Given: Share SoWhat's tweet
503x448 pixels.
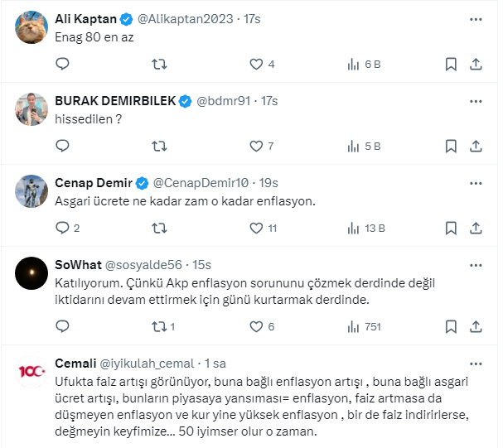Looking at the screenshot, I should pyautogui.click(x=476, y=326).
